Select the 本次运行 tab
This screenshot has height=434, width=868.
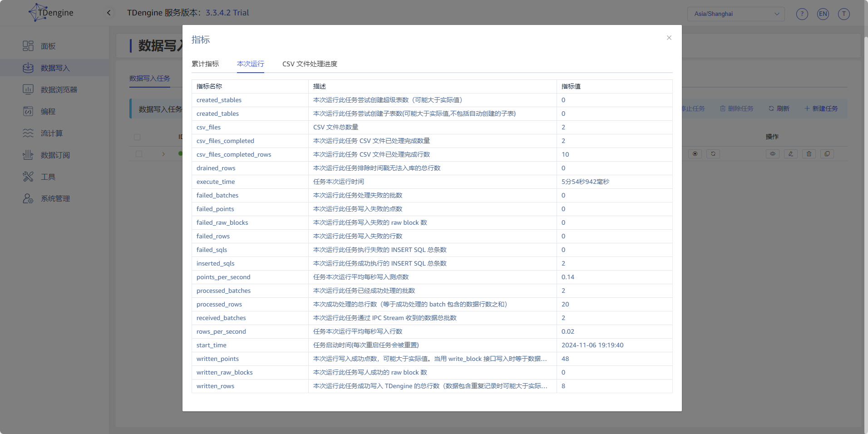250,64
